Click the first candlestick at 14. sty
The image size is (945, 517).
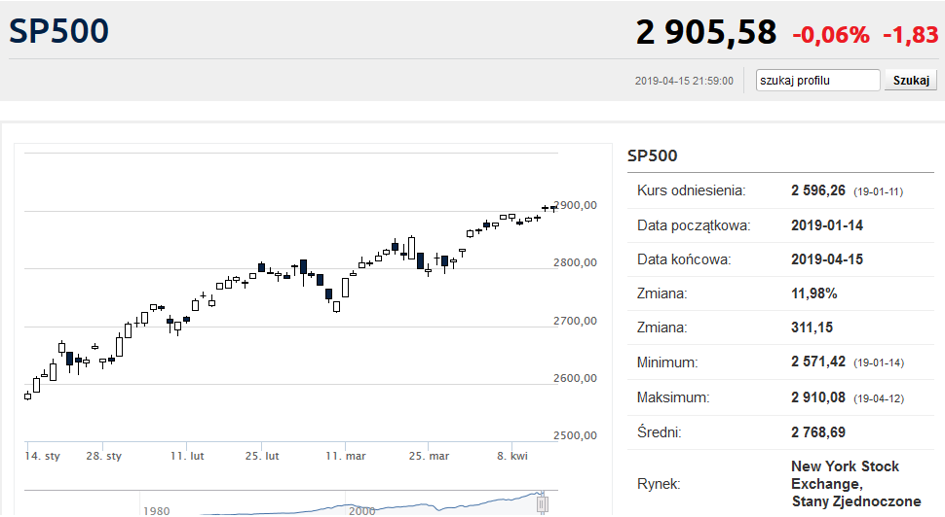27,396
